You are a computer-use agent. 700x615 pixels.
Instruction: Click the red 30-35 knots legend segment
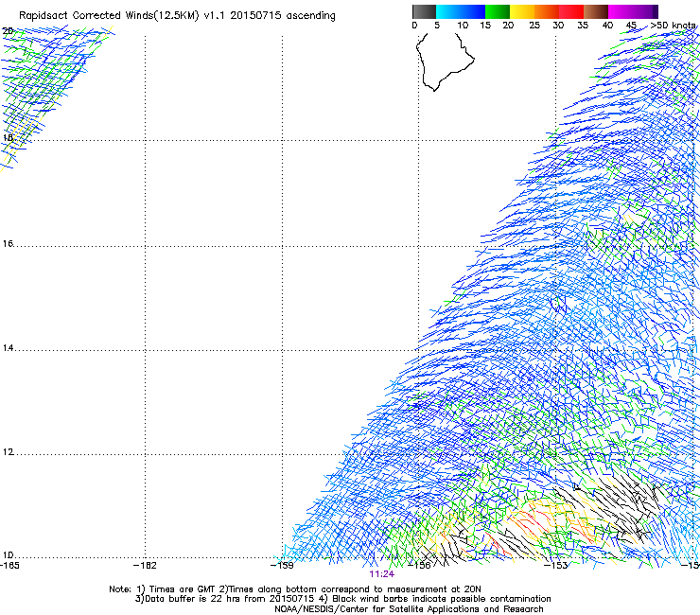[x=571, y=11]
